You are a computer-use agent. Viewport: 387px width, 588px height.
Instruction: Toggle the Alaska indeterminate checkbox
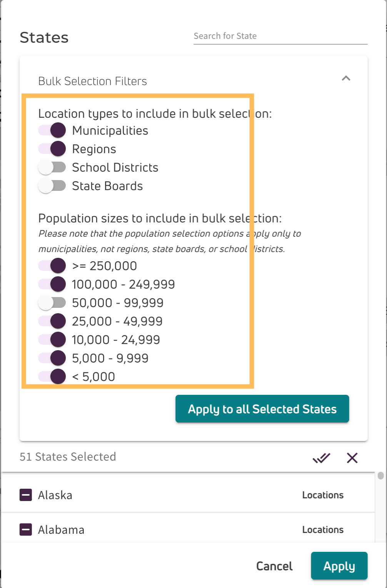[x=26, y=495]
